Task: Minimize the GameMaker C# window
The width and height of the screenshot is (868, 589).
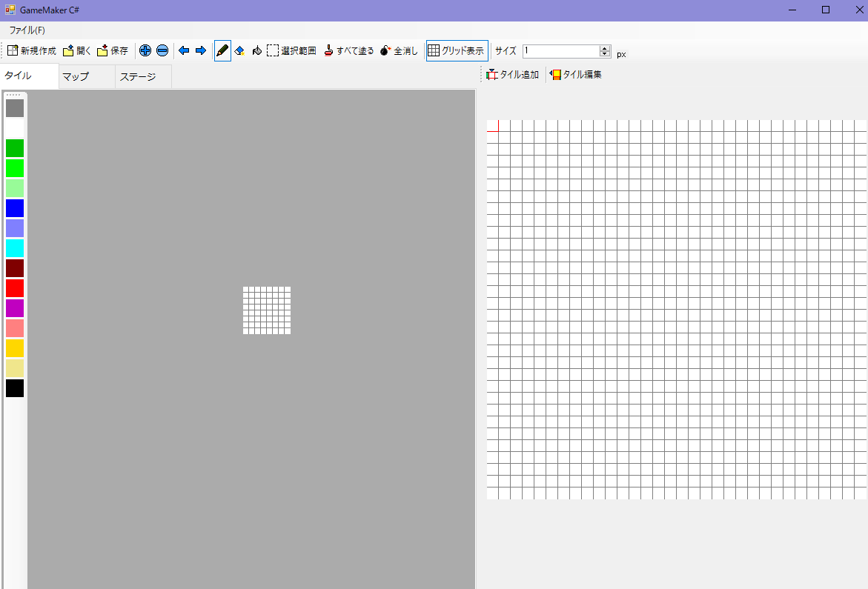Action: (792, 10)
